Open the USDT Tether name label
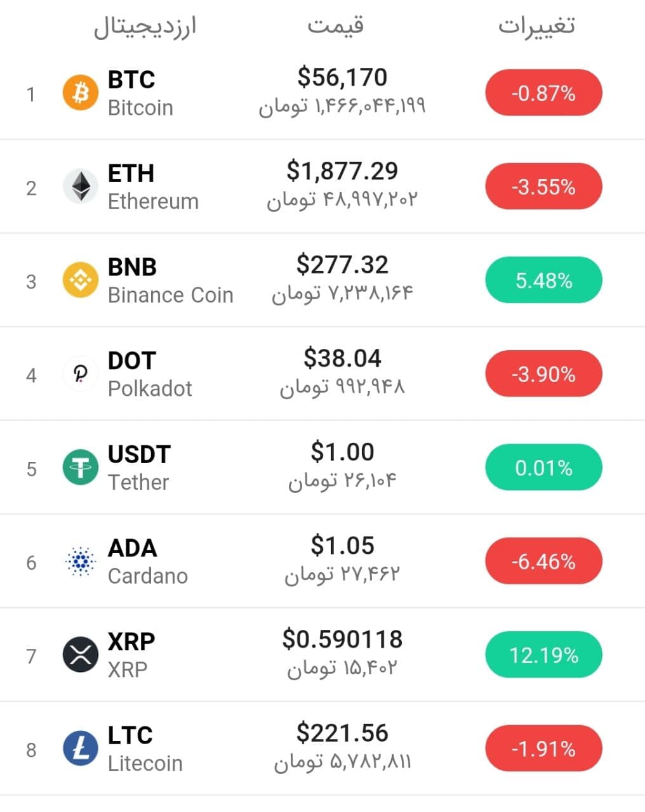The width and height of the screenshot is (645, 812). click(139, 468)
